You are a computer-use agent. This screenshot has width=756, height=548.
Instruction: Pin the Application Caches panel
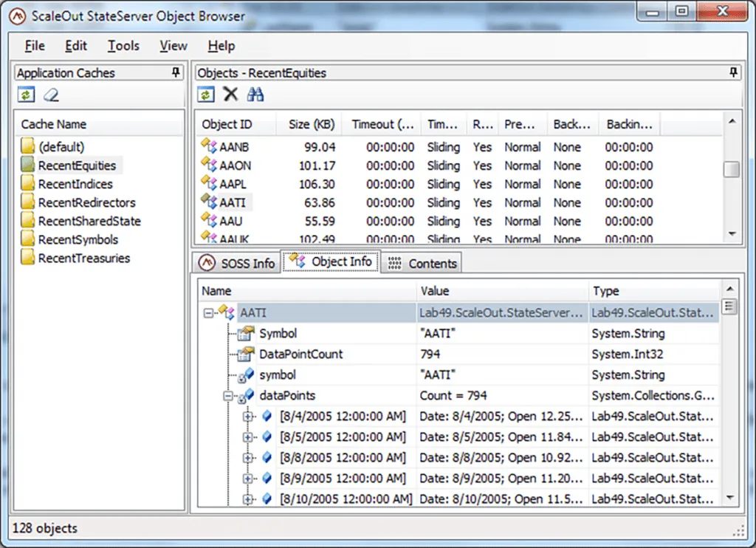[176, 72]
